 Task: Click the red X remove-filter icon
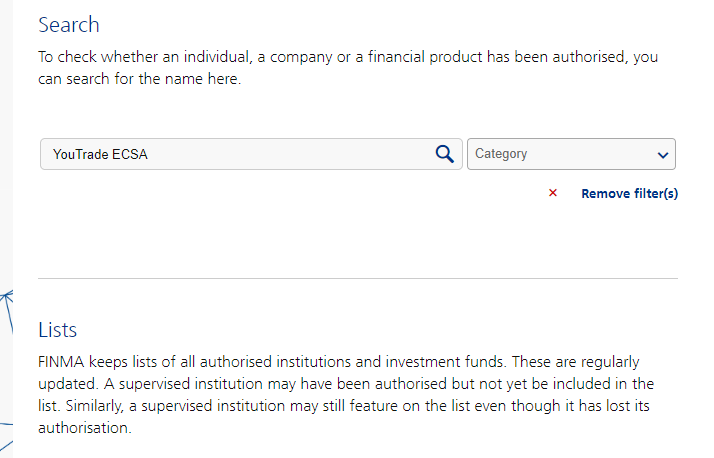tap(553, 193)
